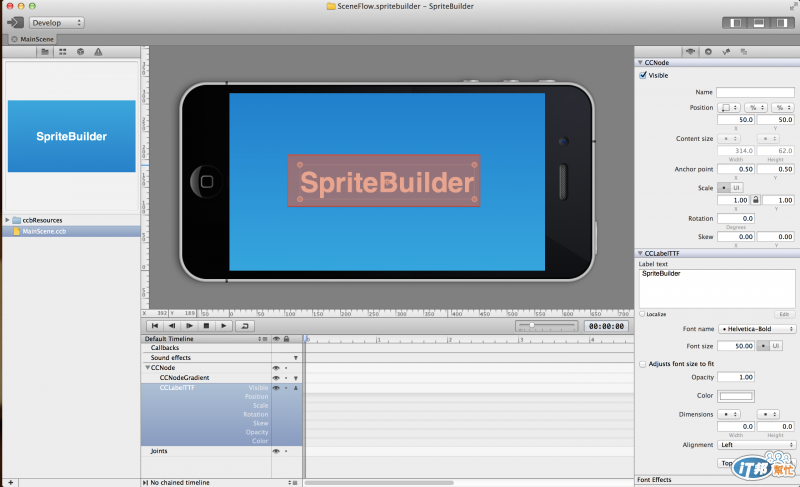This screenshot has width=800, height=487.
Task: Enable Adjusts font size to fit
Action: (642, 364)
